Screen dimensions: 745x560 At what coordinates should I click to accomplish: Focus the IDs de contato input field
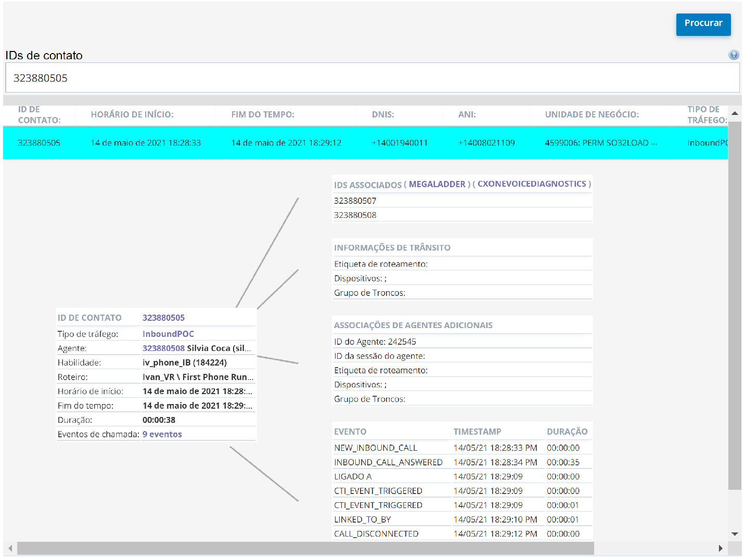pyautogui.click(x=372, y=78)
